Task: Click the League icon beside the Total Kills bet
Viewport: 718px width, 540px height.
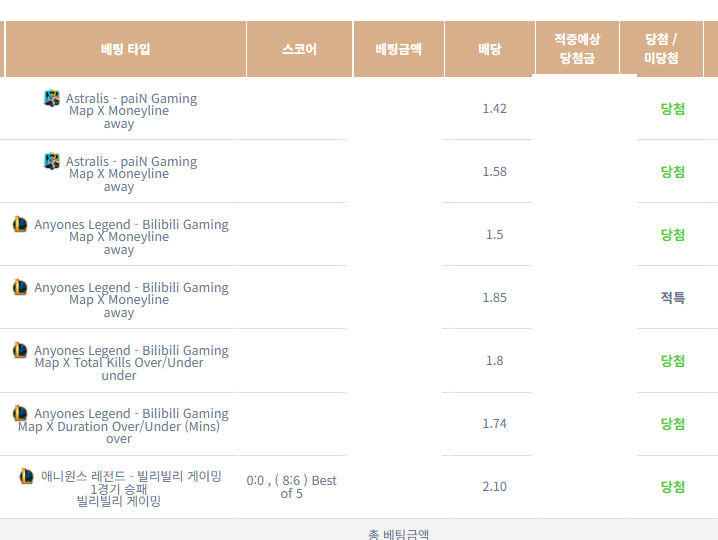Action: (20, 350)
